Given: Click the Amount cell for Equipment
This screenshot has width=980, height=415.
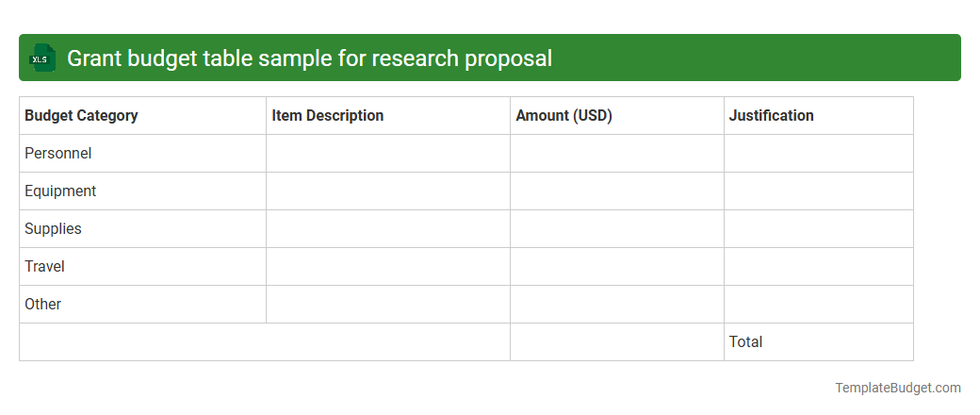Looking at the screenshot, I should tap(617, 191).
